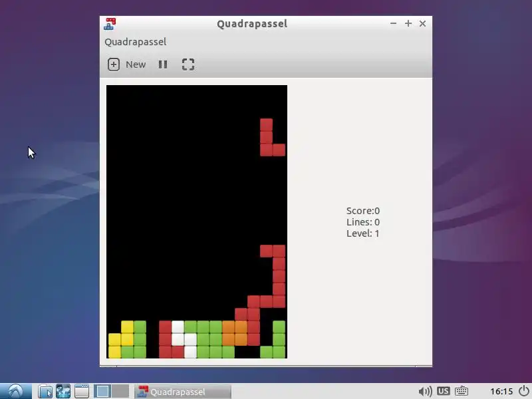Open the file manager from taskbar
The height and width of the screenshot is (399, 532).
coord(45,391)
